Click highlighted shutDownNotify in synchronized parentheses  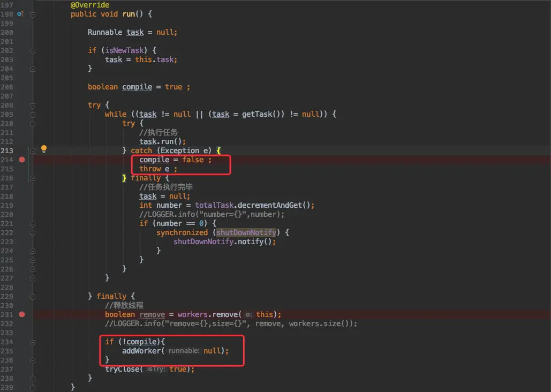click(246, 233)
